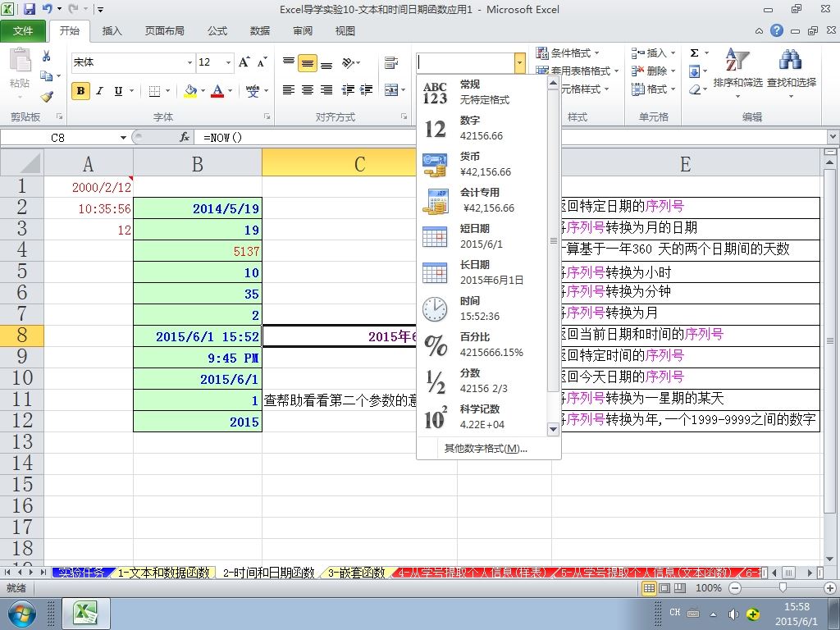This screenshot has width=840, height=630.
Task: Select the 货币 currency format
Action: (482, 164)
